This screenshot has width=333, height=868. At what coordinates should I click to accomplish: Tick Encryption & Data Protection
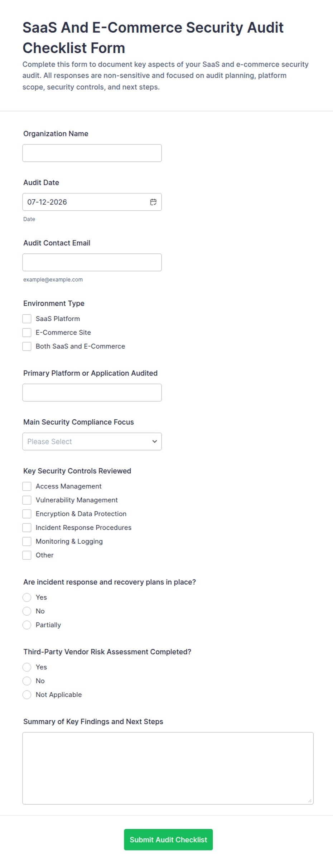tap(27, 514)
